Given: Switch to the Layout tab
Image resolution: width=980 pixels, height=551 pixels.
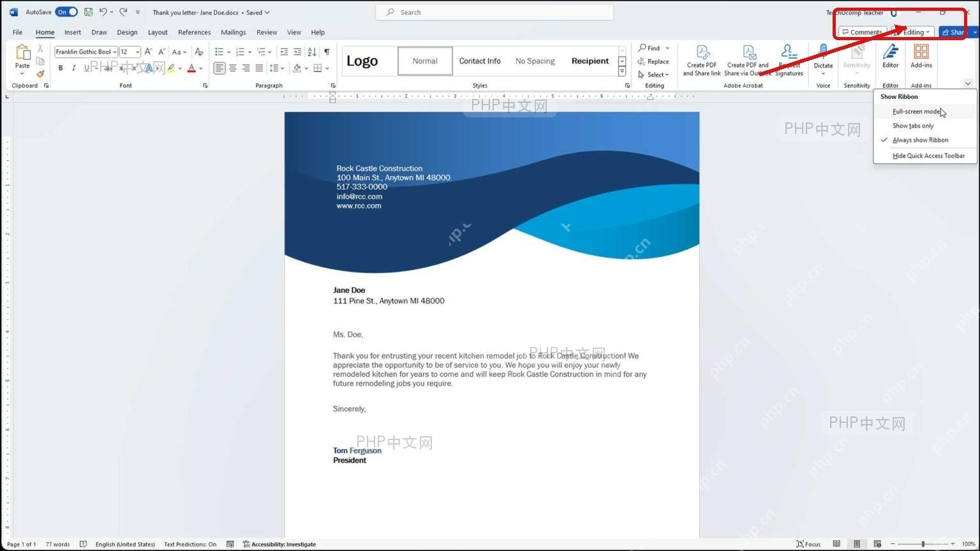Looking at the screenshot, I should pos(158,32).
